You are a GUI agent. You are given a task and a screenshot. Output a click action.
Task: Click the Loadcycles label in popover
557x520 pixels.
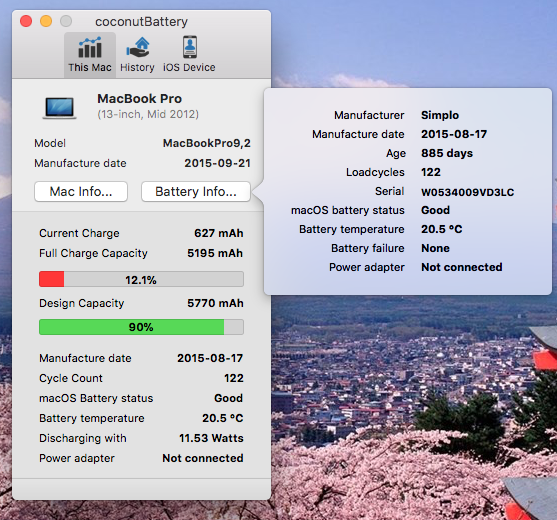375,172
